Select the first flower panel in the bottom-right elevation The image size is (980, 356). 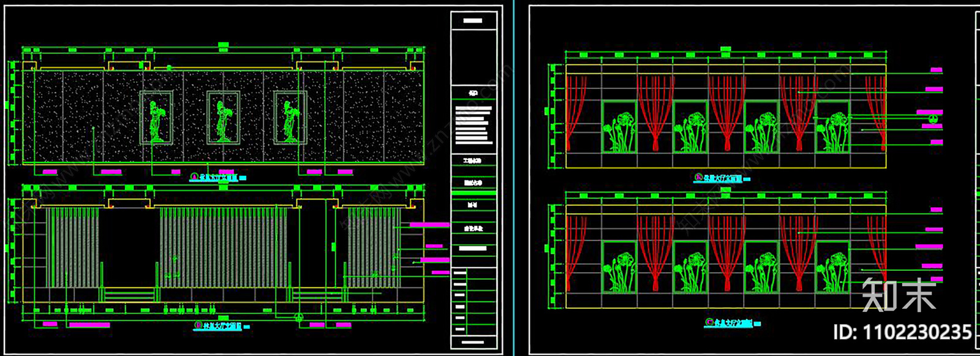(x=619, y=267)
